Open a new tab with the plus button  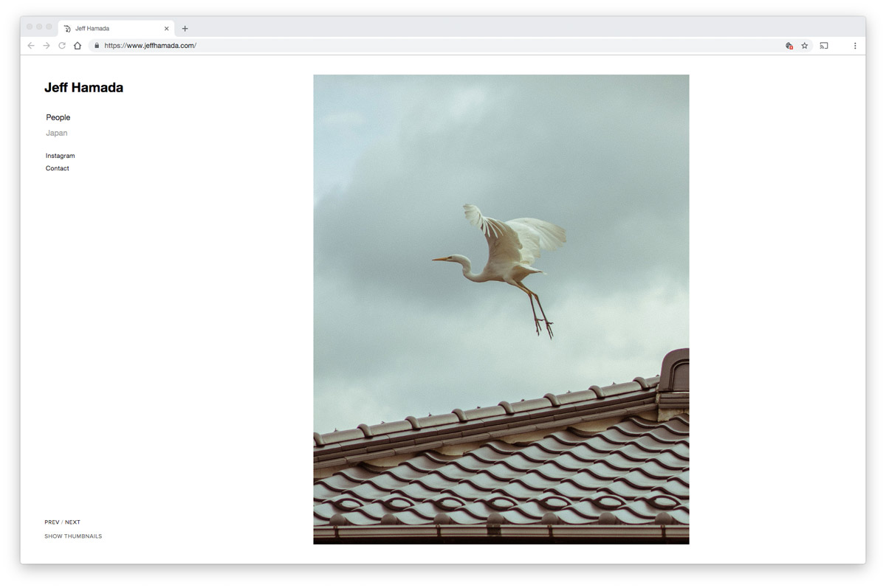click(x=185, y=29)
